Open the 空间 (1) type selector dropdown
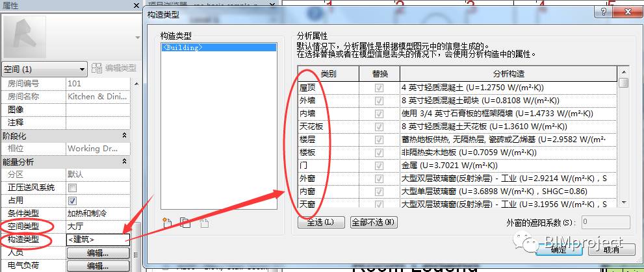 pos(45,69)
